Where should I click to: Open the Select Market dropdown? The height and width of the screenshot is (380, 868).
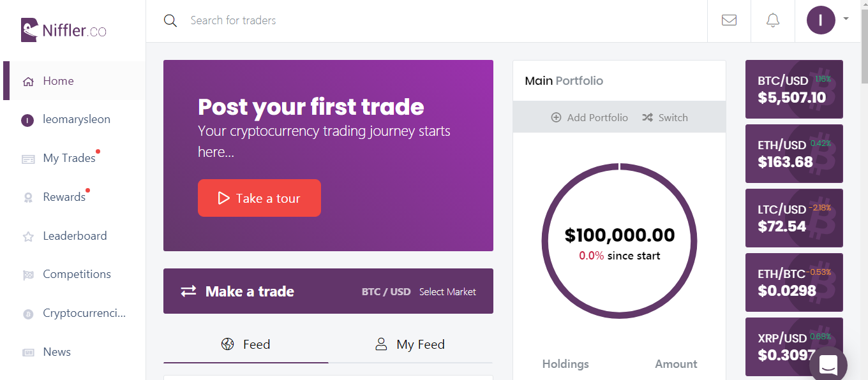click(447, 292)
